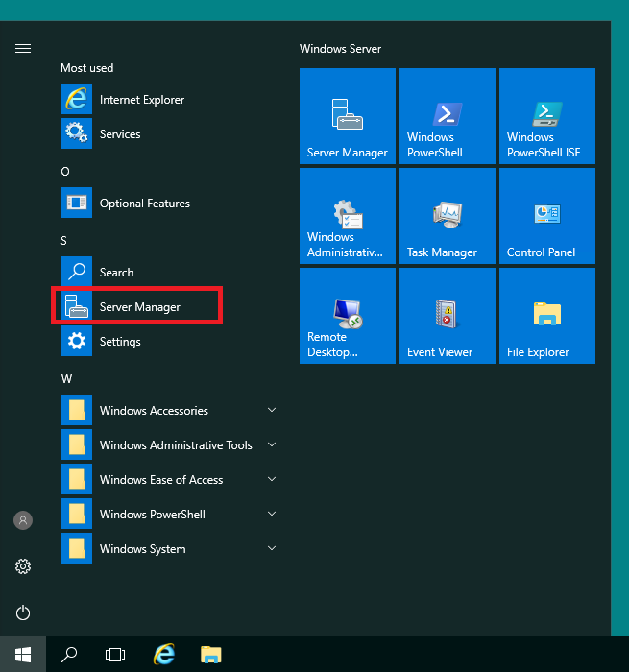This screenshot has height=672, width=629.
Task: Open the File Explorer tile
Action: point(547,316)
